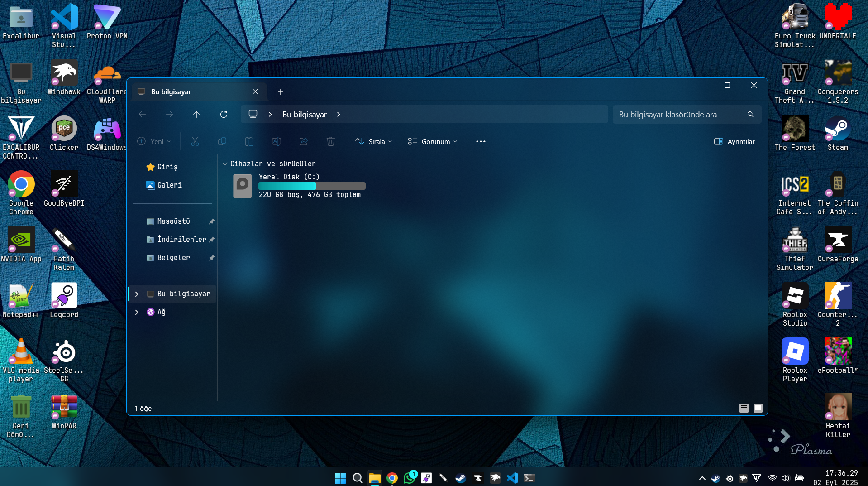Click the C: drive usage bar
This screenshot has height=486, width=868.
click(312, 186)
